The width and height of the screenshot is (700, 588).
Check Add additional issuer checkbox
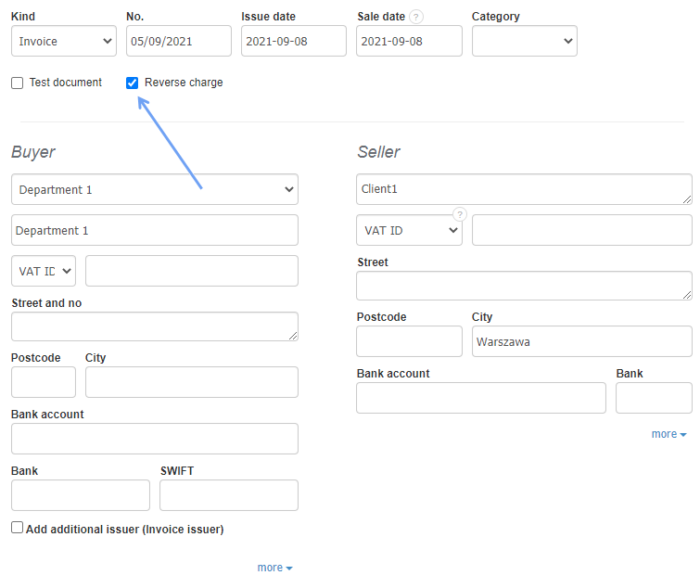(x=18, y=528)
